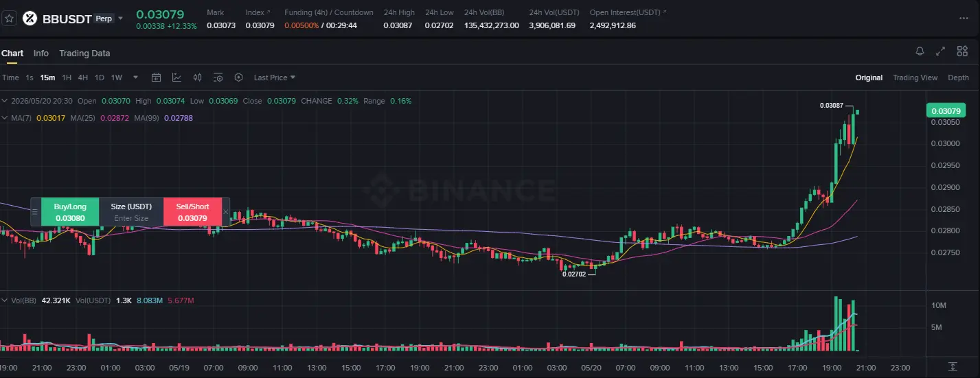Expand the BBUSDT Perp pair selector arrow
Screen dimensions: 980x378
(x=121, y=19)
